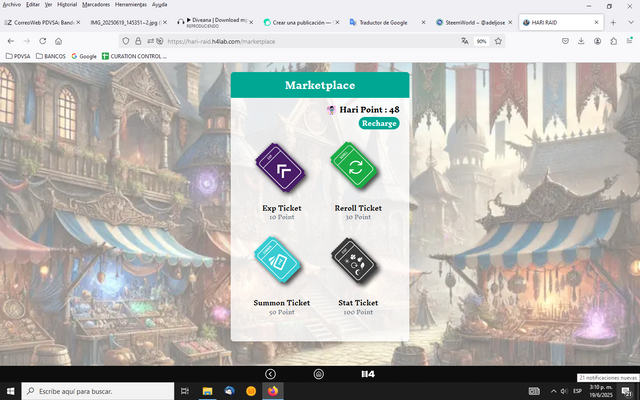Click the Recharge button
The width and height of the screenshot is (640, 400).
(x=379, y=123)
